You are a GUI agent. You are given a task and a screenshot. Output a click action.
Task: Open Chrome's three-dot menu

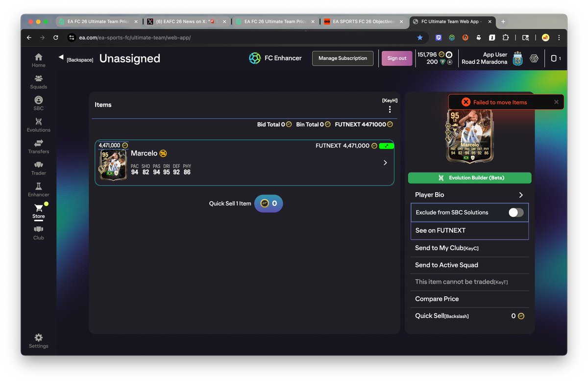click(x=559, y=37)
